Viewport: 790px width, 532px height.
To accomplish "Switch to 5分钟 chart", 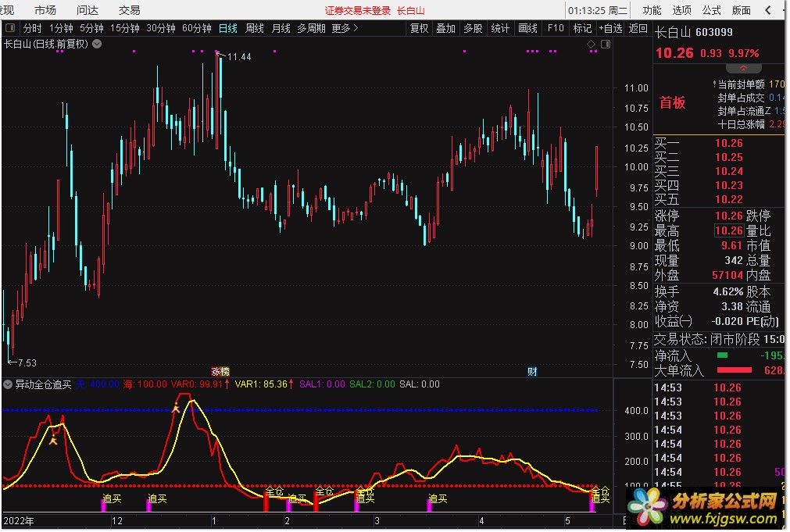I will coord(91,28).
